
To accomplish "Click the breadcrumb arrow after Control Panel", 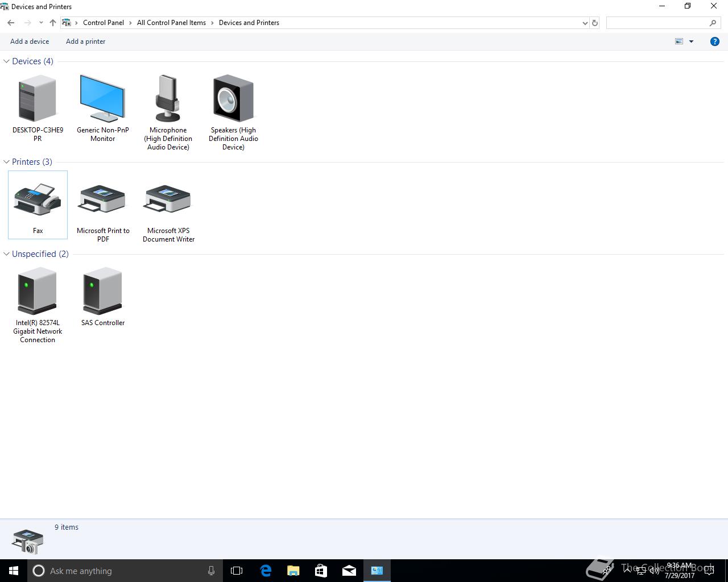I will pos(130,23).
